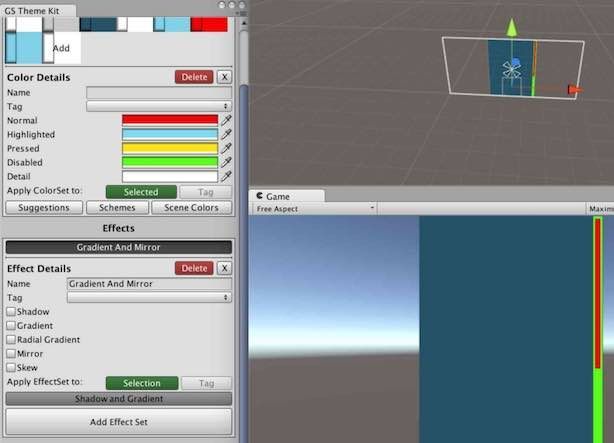This screenshot has width=614, height=443.
Task: Pick Normal color with its eyedropper
Action: point(226,120)
